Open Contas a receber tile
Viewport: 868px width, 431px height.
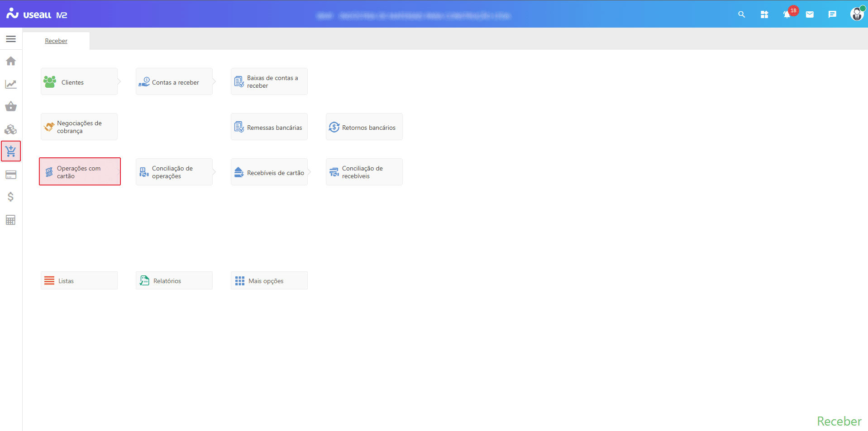[174, 82]
